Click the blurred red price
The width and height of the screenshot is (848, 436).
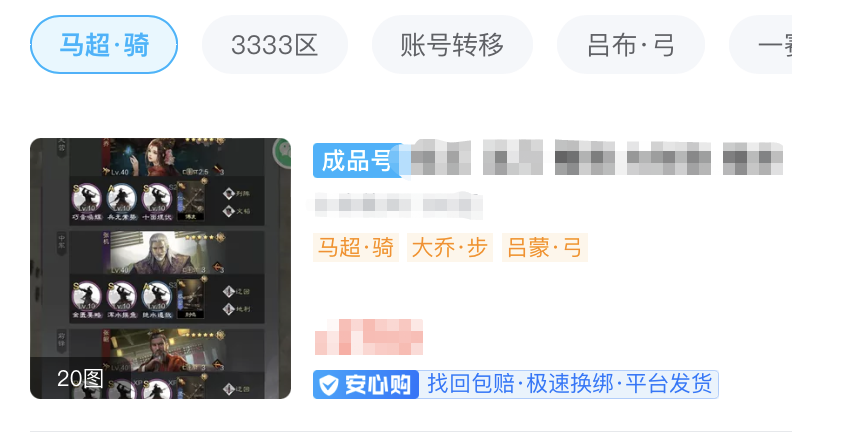[369, 337]
